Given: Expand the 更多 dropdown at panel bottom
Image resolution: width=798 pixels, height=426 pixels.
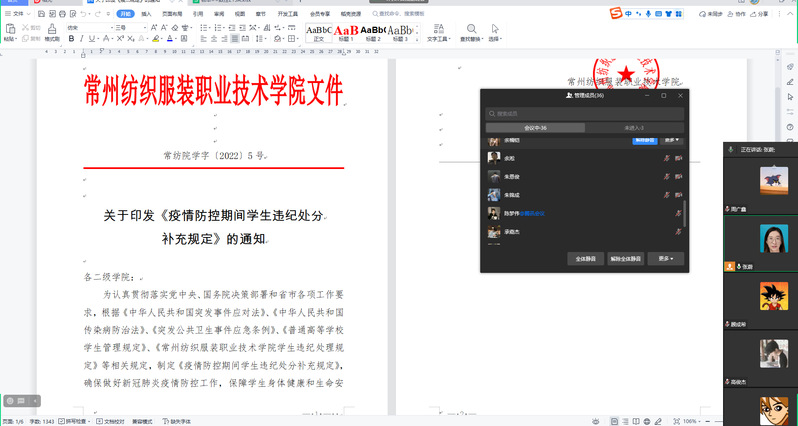Looking at the screenshot, I should coord(665,259).
